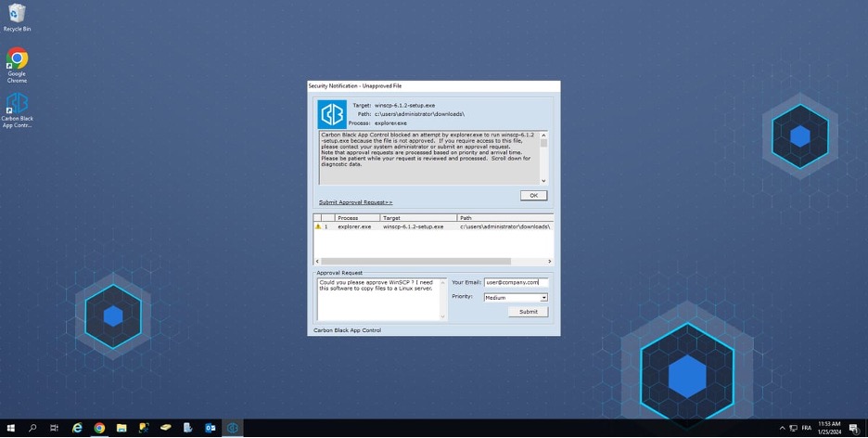This screenshot has height=438, width=868.
Task: Open the yellow drive icon on the taskbar
Action: 165,428
